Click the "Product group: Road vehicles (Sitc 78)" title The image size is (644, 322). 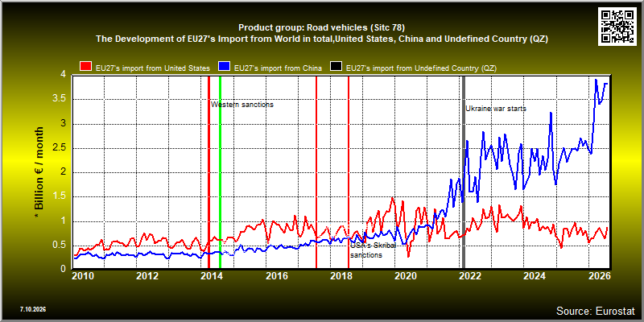(x=321, y=28)
